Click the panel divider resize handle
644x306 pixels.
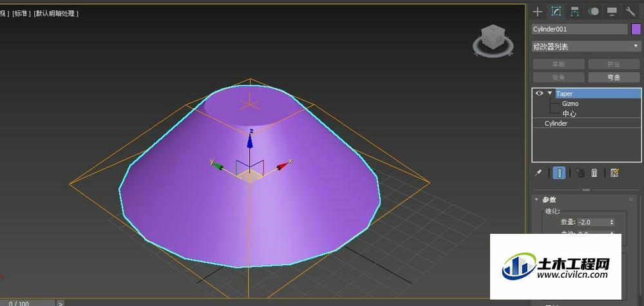[586, 190]
